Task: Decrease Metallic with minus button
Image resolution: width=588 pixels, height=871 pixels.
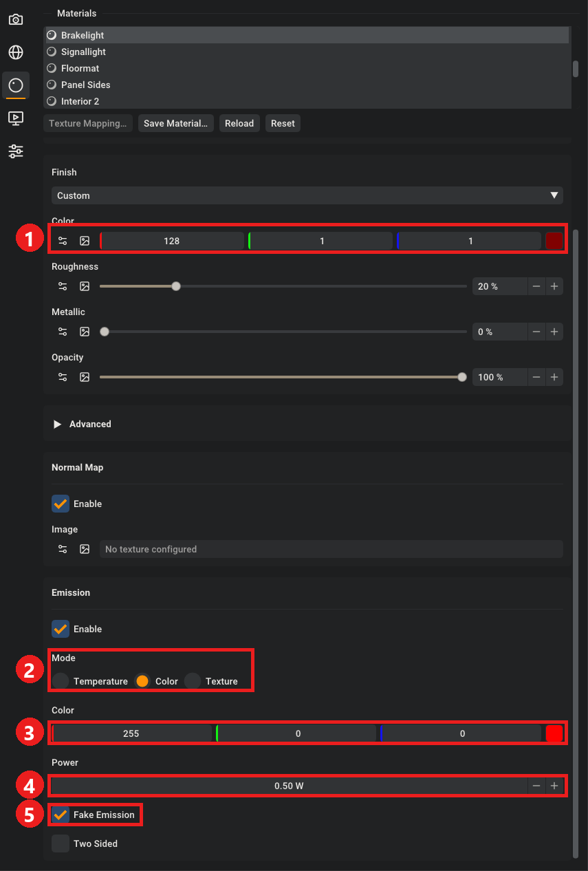Action: [536, 332]
